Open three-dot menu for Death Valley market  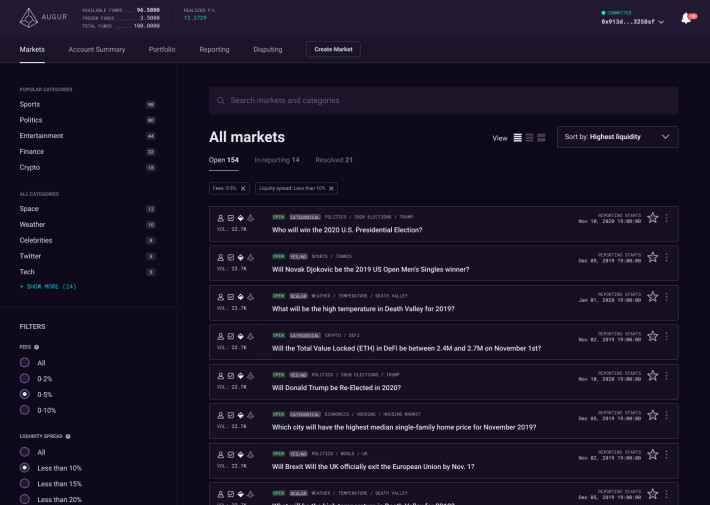[667, 297]
